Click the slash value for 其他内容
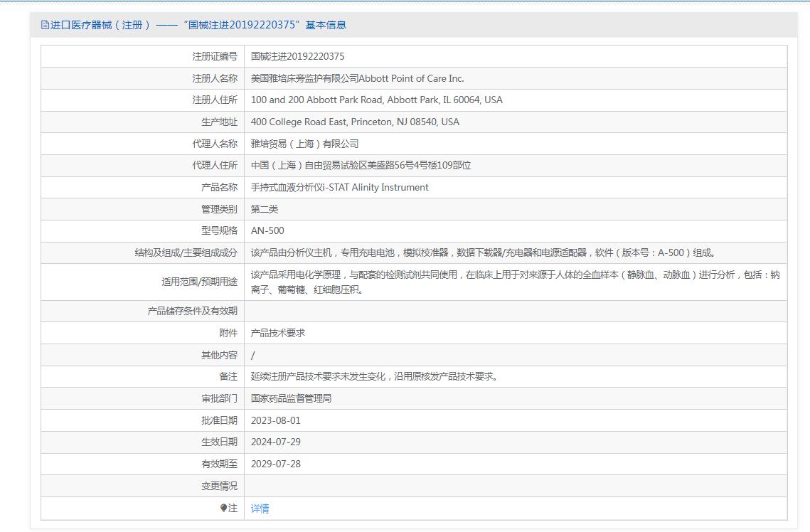The height and width of the screenshot is (532, 810). coord(252,356)
